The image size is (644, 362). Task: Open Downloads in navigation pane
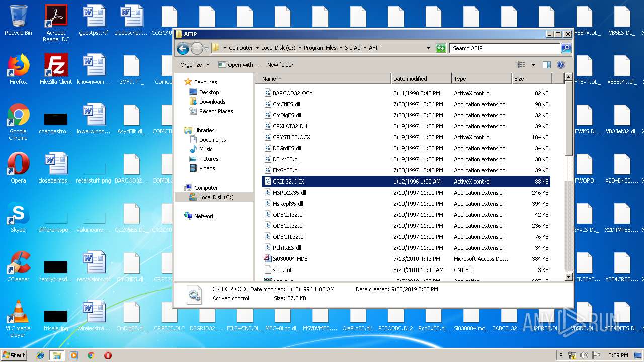pos(212,102)
